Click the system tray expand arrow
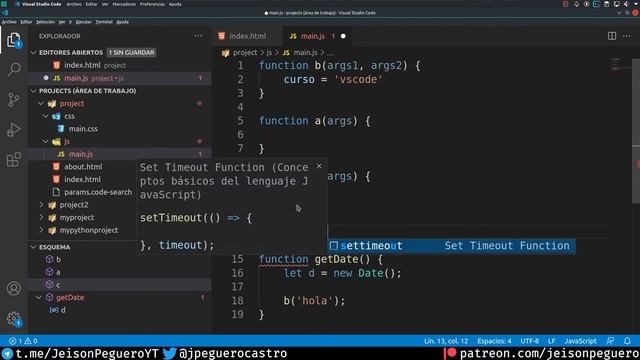The width and height of the screenshot is (640, 360). pyautogui.click(x=636, y=4)
